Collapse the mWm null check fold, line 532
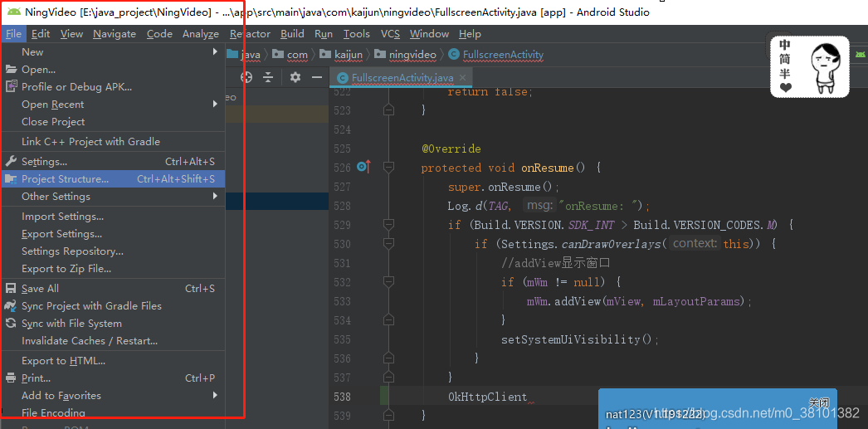Screen dimensions: 868x429 388,282
